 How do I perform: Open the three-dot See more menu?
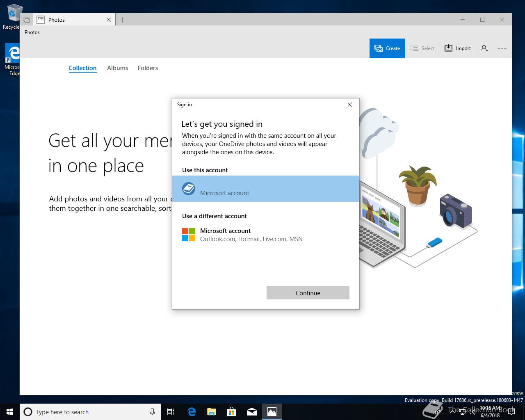tap(502, 48)
